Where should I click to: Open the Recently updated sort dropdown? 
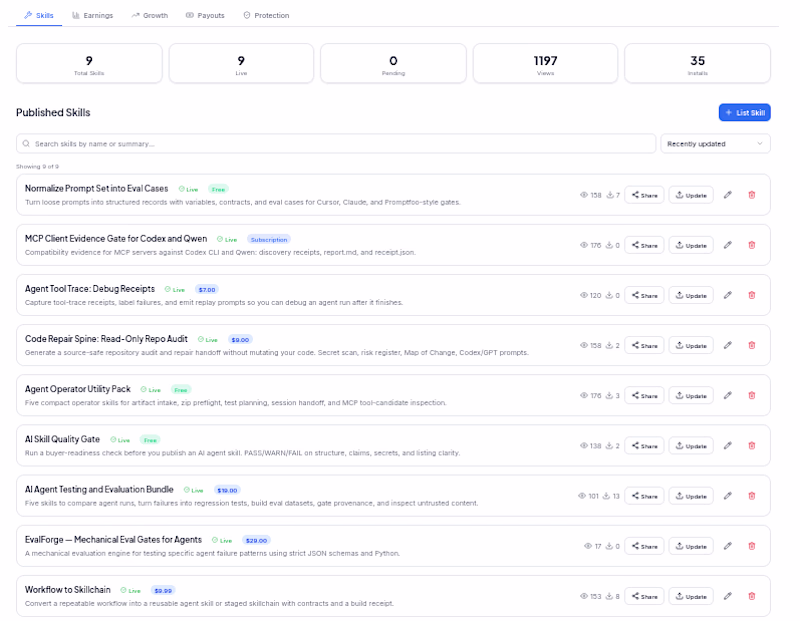tap(715, 144)
